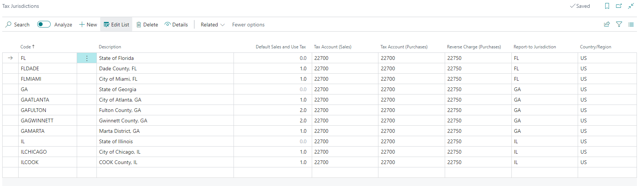Sort by the Code column header

coord(26,47)
